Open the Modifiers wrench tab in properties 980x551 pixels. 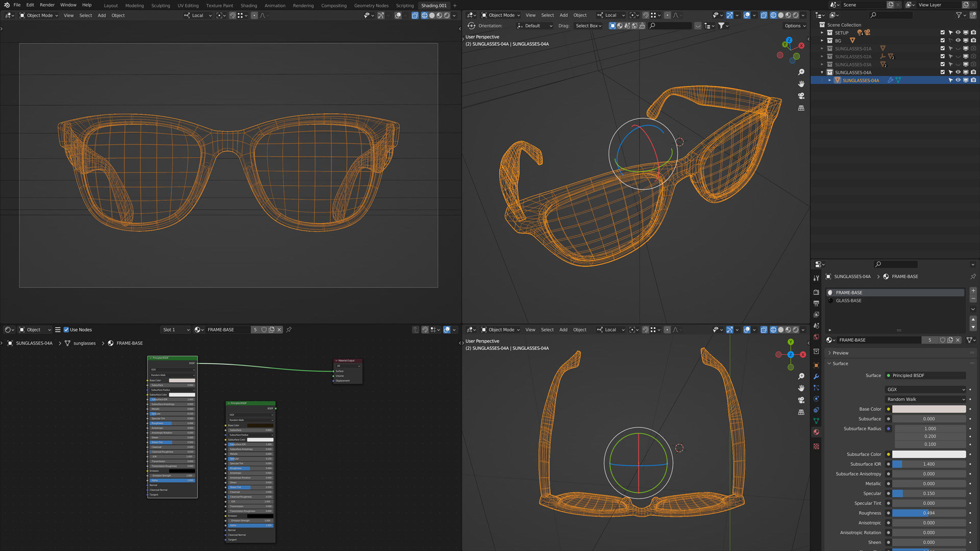coord(816,377)
